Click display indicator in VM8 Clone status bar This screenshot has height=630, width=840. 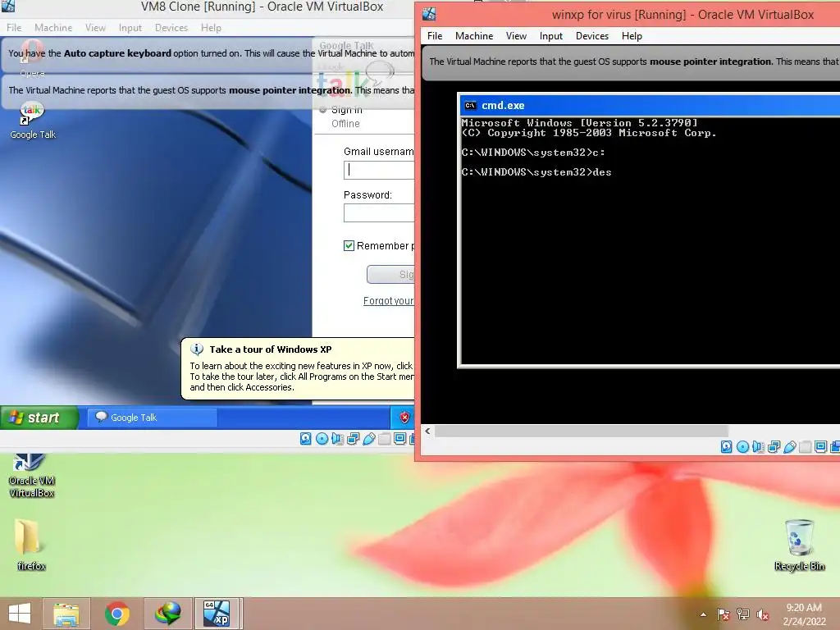coord(399,439)
